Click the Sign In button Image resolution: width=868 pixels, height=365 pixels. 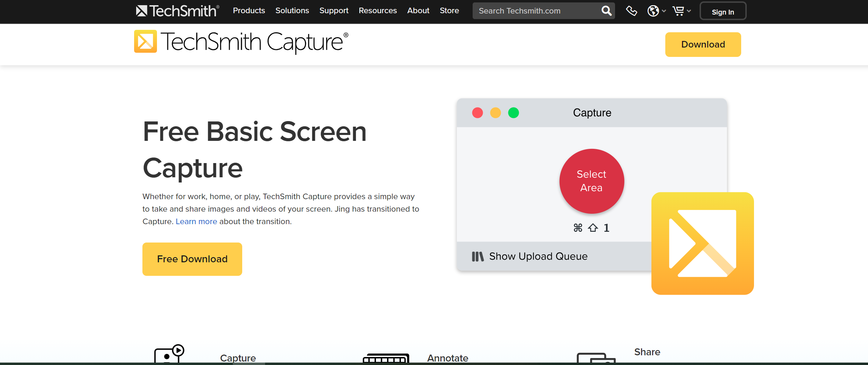click(723, 11)
